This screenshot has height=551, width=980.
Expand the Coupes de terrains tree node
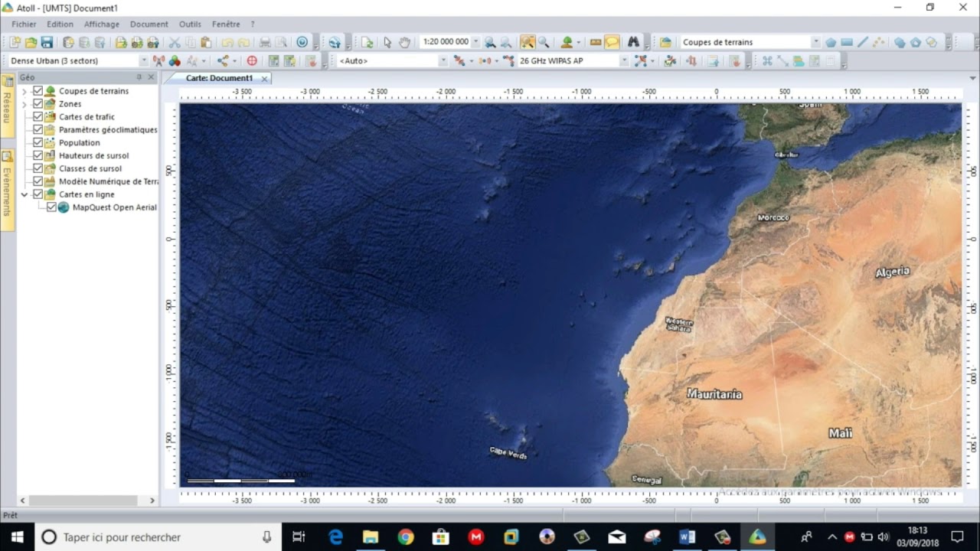click(x=24, y=91)
